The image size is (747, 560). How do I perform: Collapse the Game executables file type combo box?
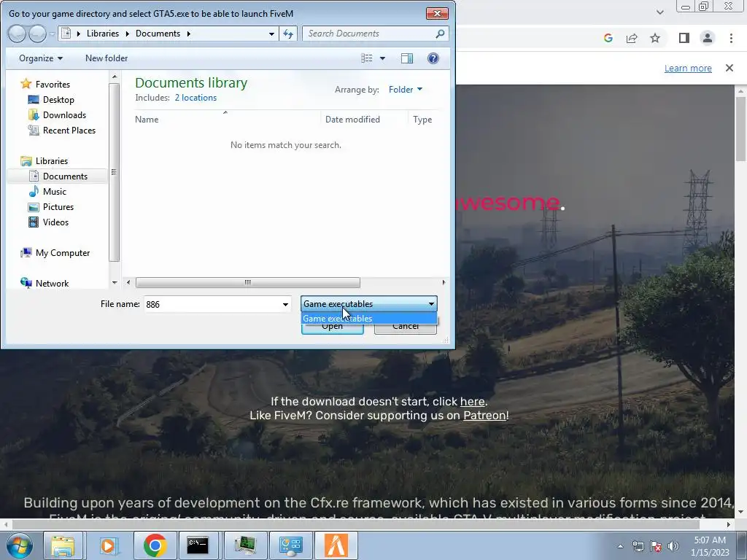(x=368, y=304)
